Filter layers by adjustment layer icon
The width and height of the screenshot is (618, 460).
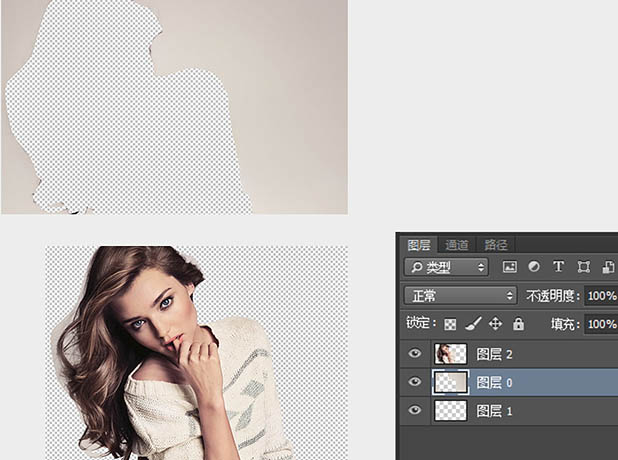point(534,267)
